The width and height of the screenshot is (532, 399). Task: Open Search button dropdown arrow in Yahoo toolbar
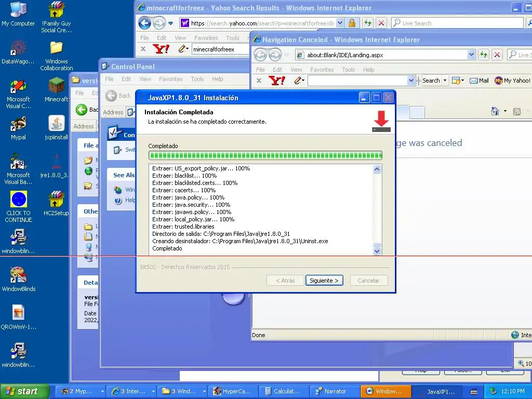(445, 81)
